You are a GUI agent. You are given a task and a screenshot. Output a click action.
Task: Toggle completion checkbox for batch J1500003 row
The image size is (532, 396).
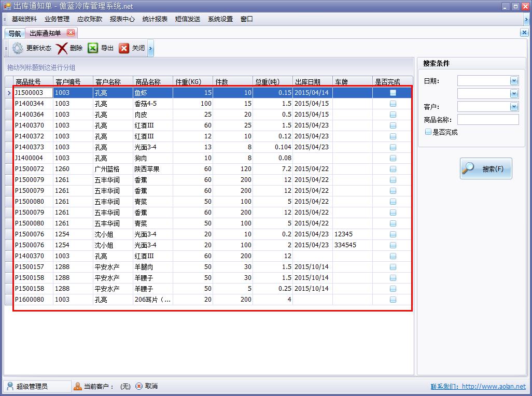point(393,93)
